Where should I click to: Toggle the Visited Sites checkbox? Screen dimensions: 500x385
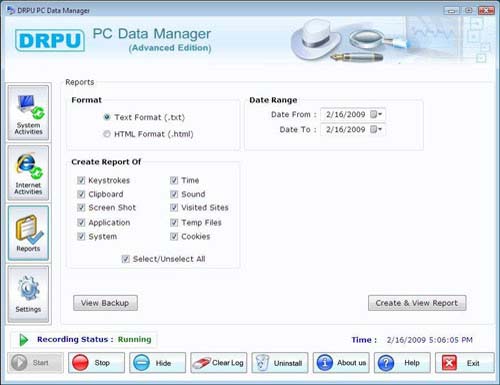[x=174, y=208]
